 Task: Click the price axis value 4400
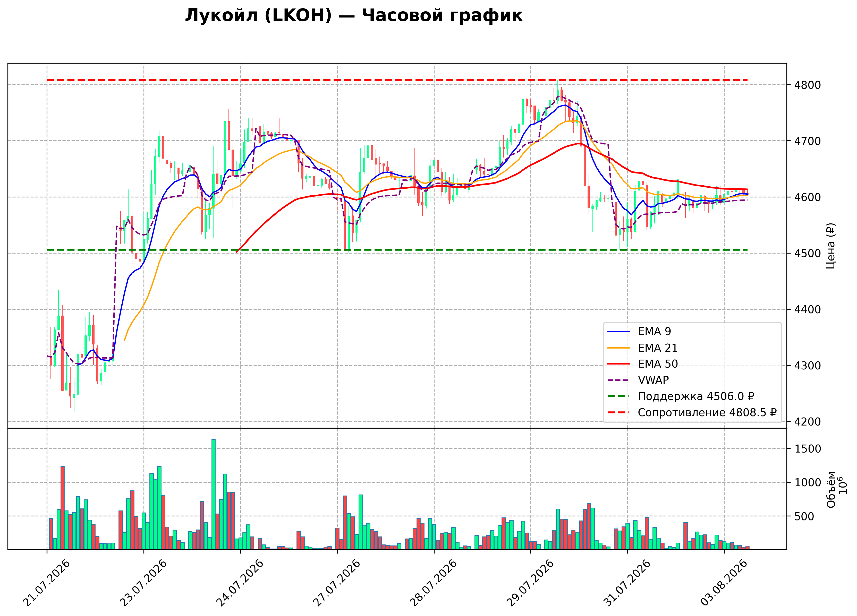(x=808, y=310)
